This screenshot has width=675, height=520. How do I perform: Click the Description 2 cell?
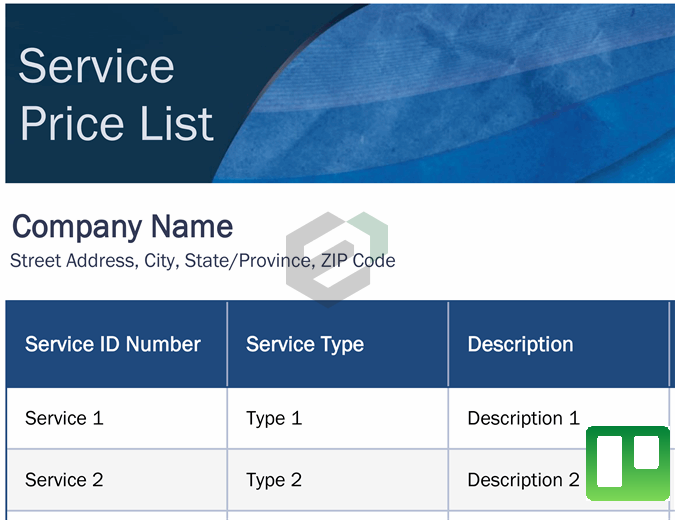pyautogui.click(x=523, y=480)
